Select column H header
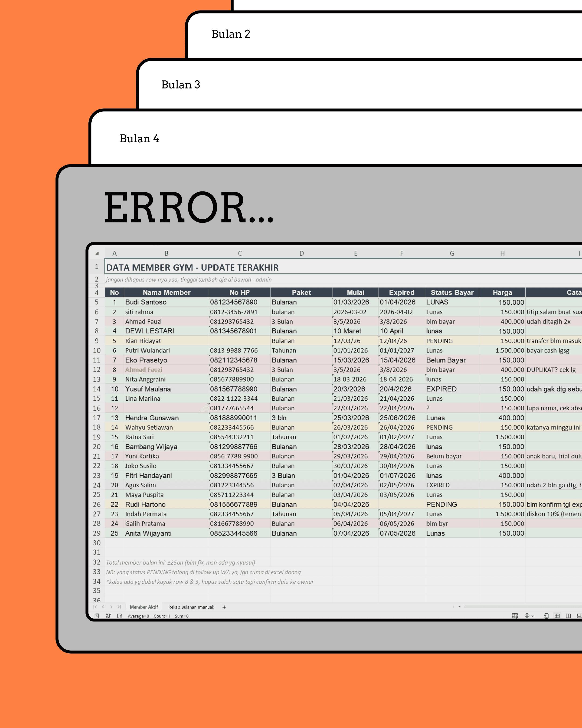 [502, 253]
